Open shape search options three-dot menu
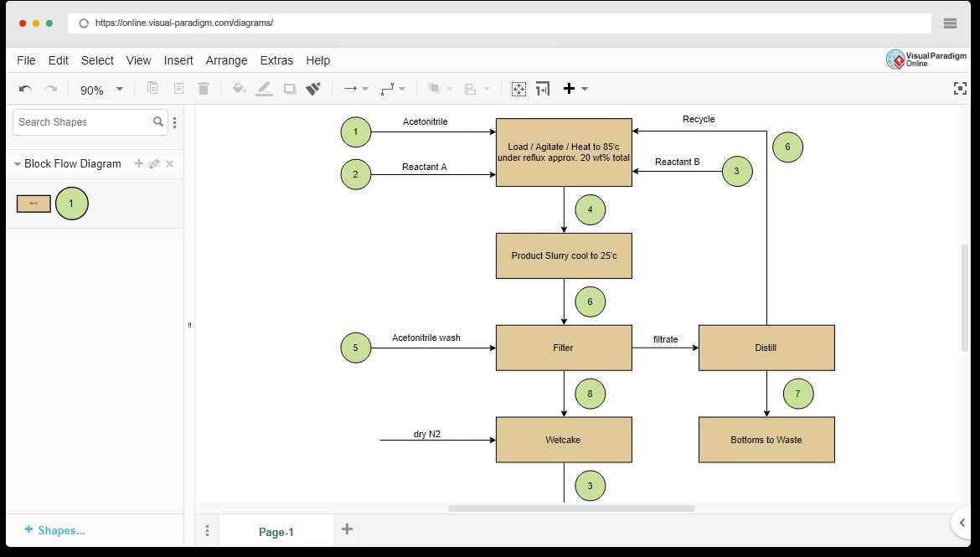 [x=174, y=122]
